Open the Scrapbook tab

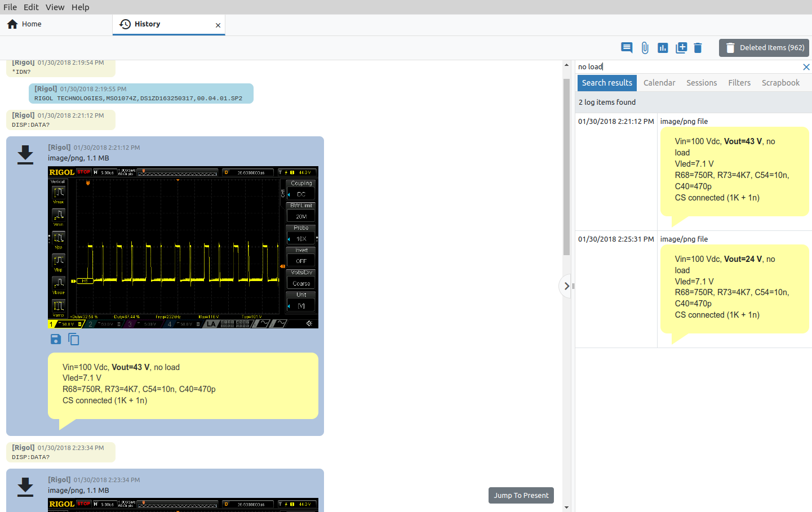(780, 83)
